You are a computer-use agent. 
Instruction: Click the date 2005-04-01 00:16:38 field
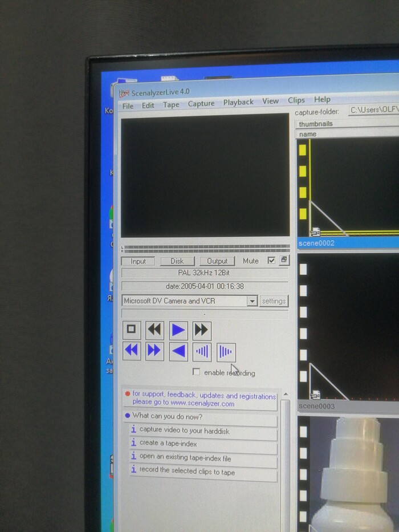[x=205, y=286]
